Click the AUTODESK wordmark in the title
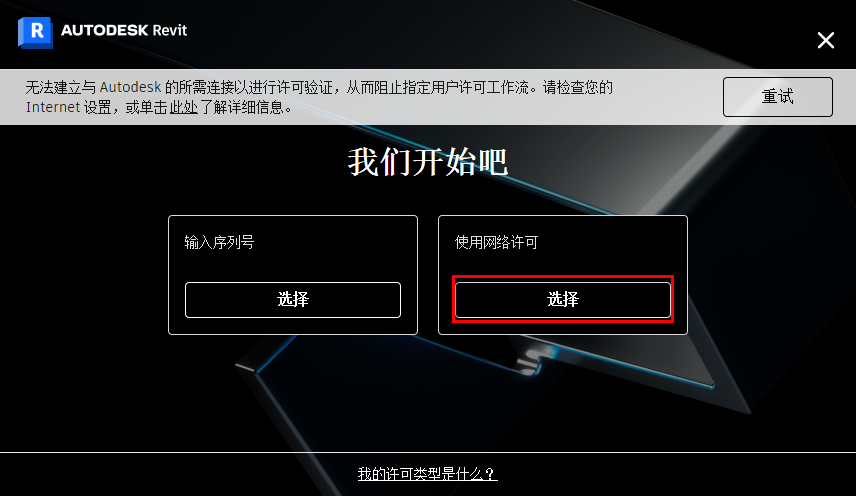Image resolution: width=856 pixels, height=496 pixels. (x=104, y=30)
